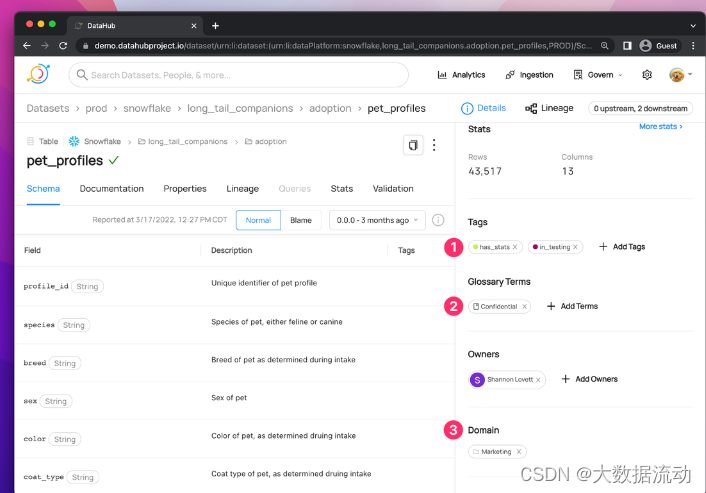Click the species field row

pyautogui.click(x=235, y=325)
